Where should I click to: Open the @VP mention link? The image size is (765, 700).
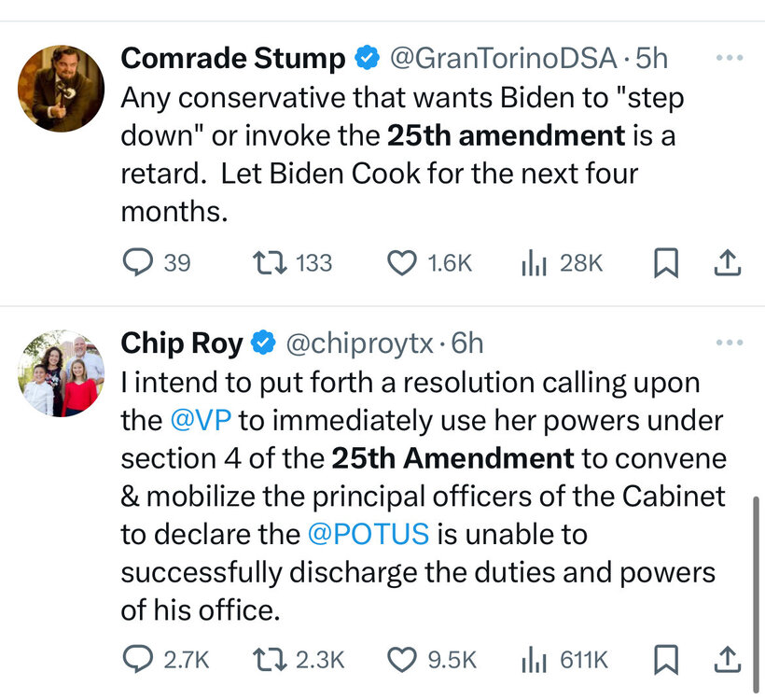[x=195, y=420]
